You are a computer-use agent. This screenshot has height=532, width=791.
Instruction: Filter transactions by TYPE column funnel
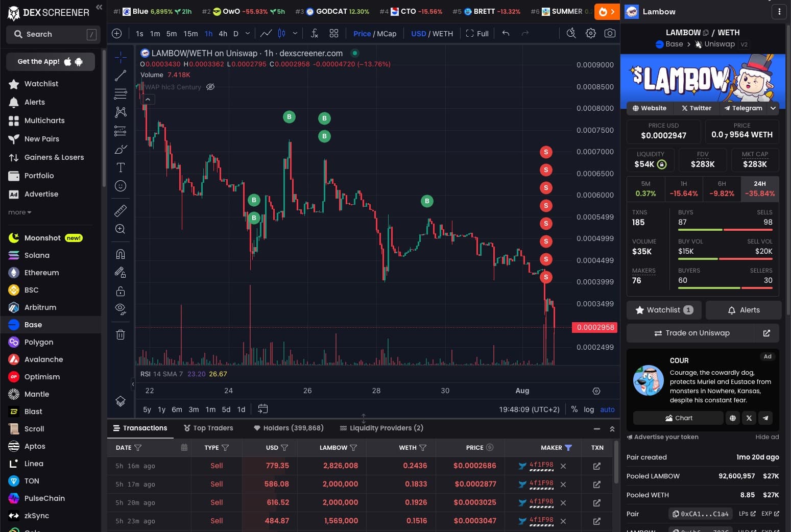[x=225, y=448]
